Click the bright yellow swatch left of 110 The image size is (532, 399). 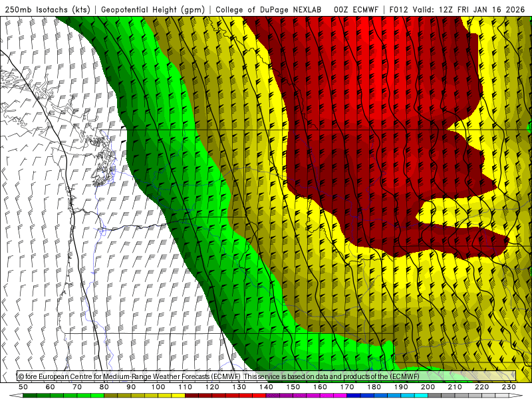[x=178, y=396]
